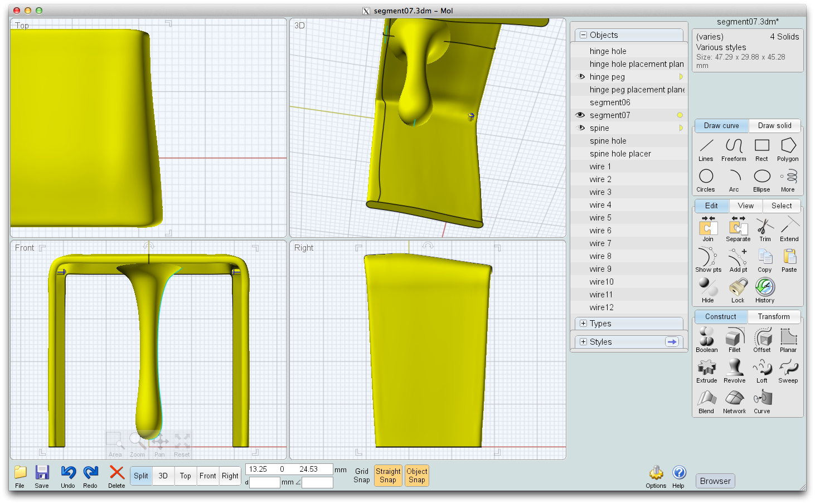
Task: Switch to Draw solid tab
Action: point(774,126)
